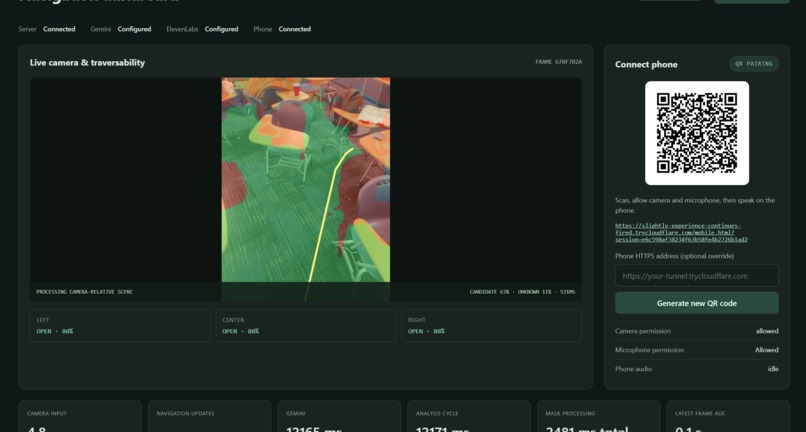
Task: Click the Phone audio idle row
Action: pos(697,369)
